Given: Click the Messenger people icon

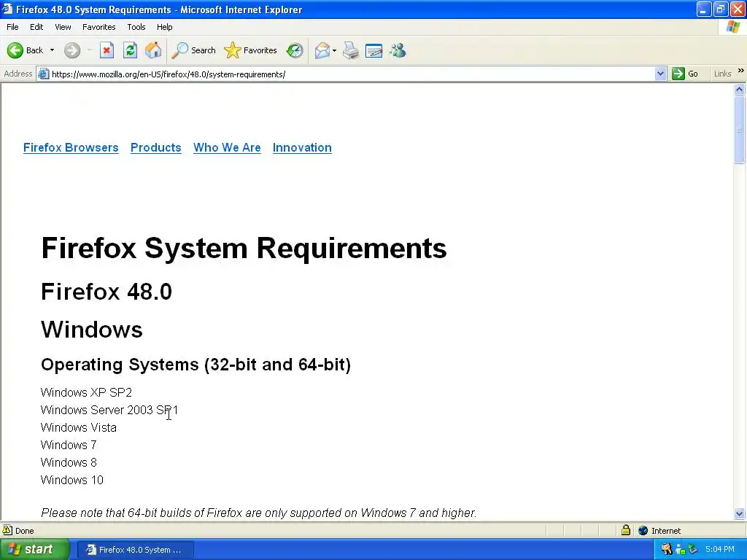Looking at the screenshot, I should coord(398,50).
